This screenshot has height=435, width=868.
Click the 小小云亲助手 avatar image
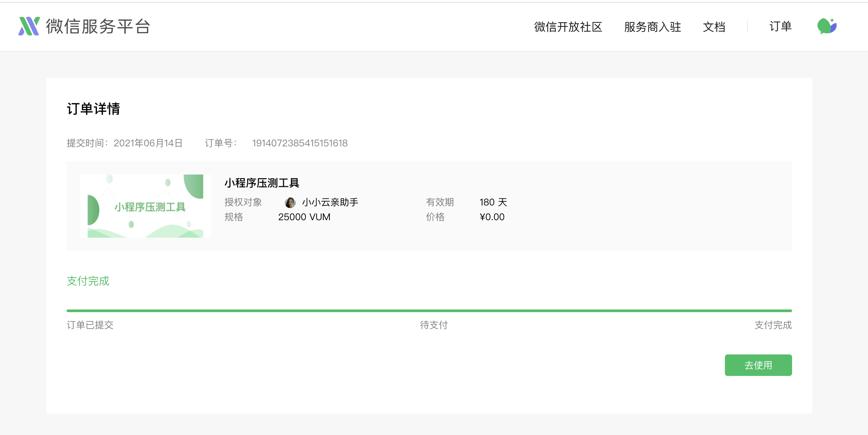coord(290,202)
